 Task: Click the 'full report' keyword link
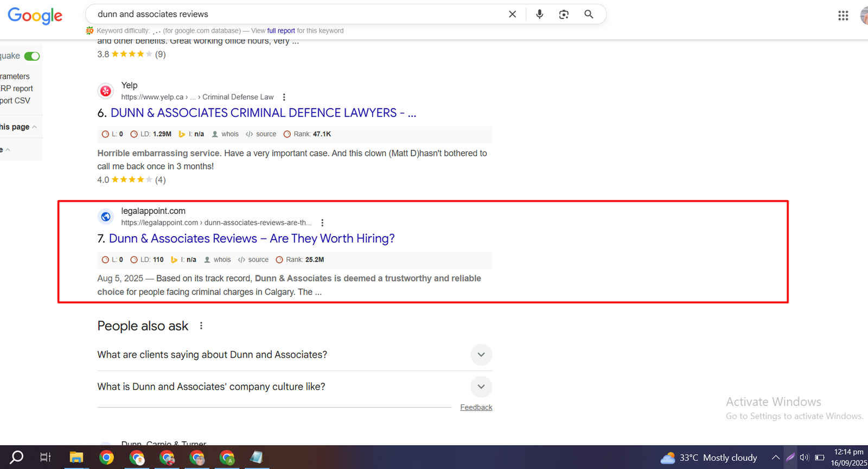(x=280, y=31)
